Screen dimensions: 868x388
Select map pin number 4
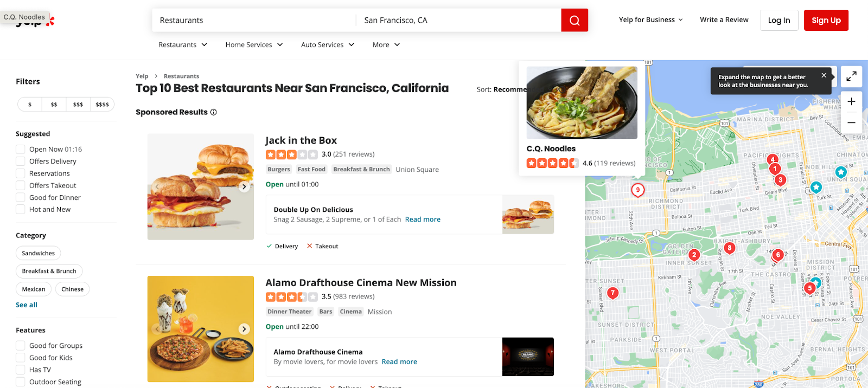pos(773,160)
